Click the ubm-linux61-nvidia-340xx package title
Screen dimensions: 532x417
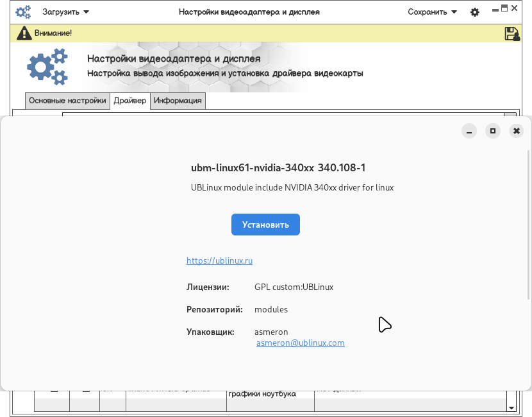coord(278,167)
